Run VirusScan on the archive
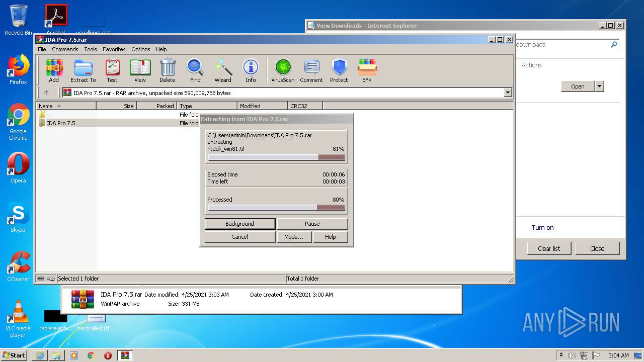The width and height of the screenshot is (644, 362). click(x=283, y=70)
